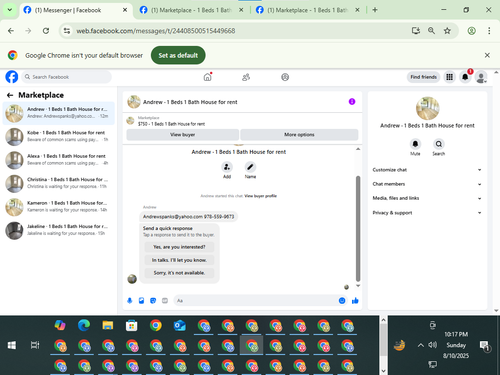Open Chrome three-dot menu

pos(489,31)
